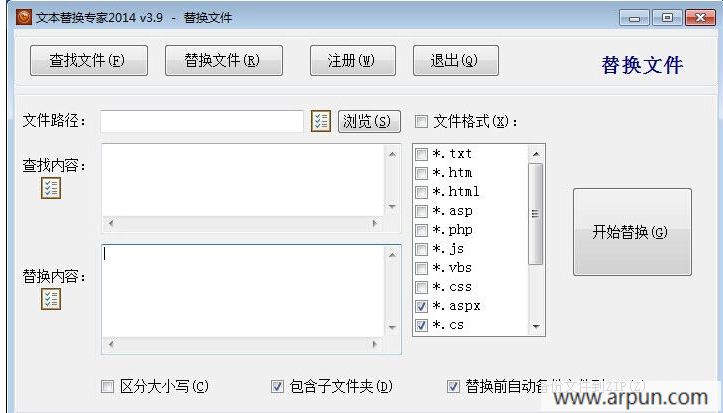
Task: Toggle the backup to ZIP before replacing checkbox
Action: pyautogui.click(x=453, y=386)
